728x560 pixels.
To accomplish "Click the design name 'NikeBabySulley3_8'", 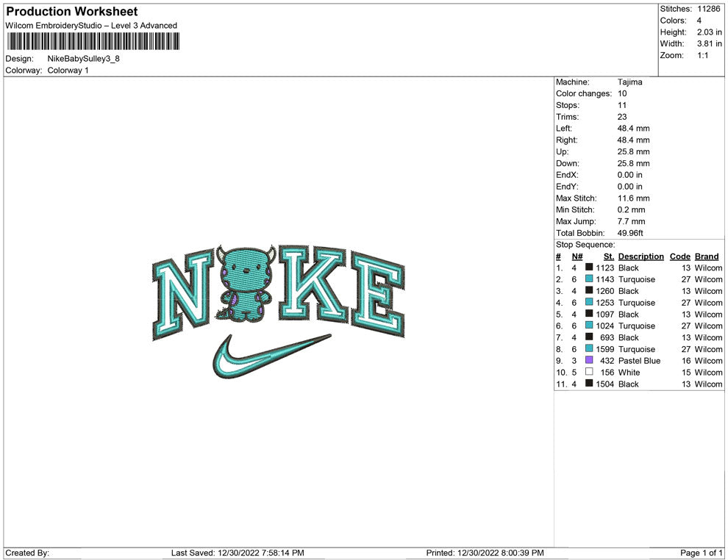I will (84, 59).
